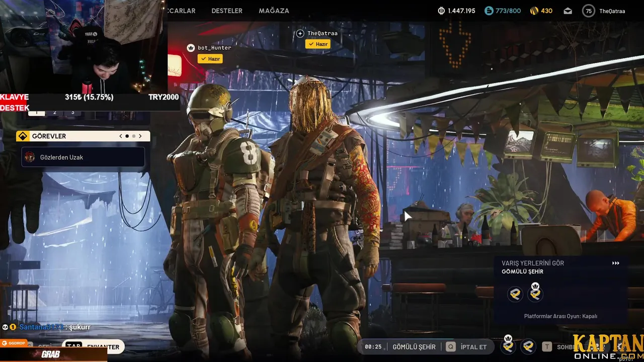
Task: Open the MAĞAZA store tab
Action: (x=274, y=11)
